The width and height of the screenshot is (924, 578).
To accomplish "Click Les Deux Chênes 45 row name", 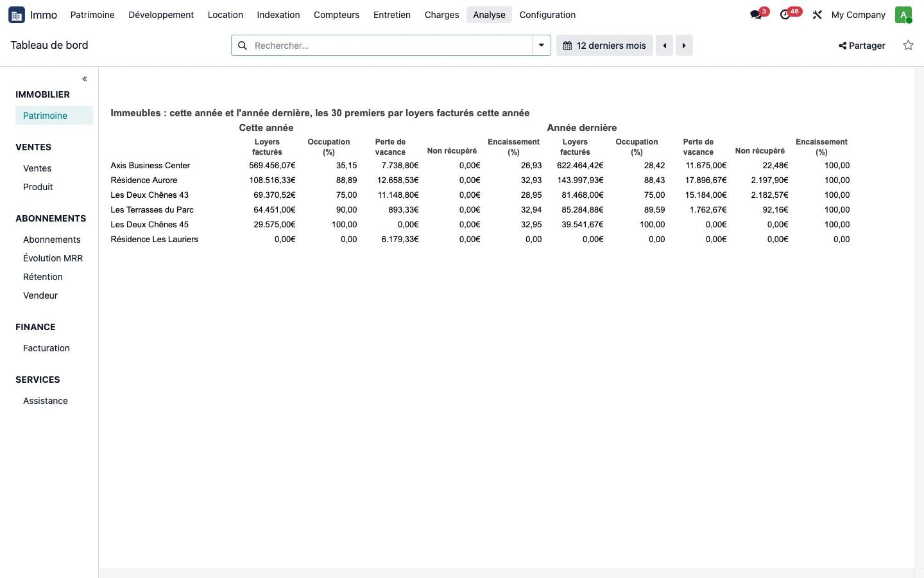I will click(x=150, y=225).
